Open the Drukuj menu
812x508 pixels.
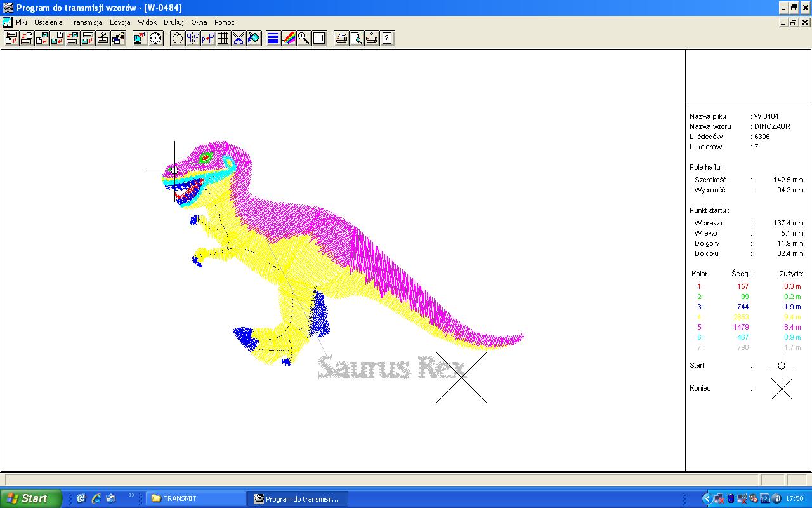coord(174,22)
